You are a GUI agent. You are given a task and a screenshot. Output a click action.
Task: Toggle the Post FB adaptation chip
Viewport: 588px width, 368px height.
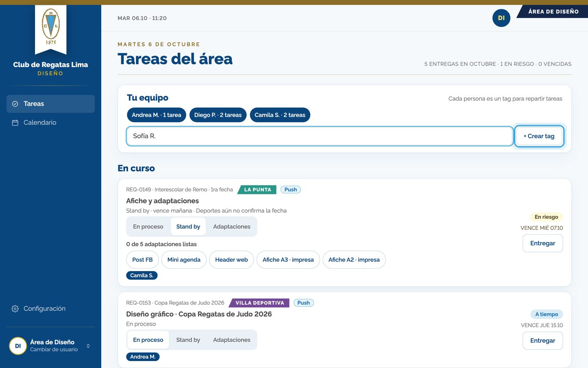[143, 260]
